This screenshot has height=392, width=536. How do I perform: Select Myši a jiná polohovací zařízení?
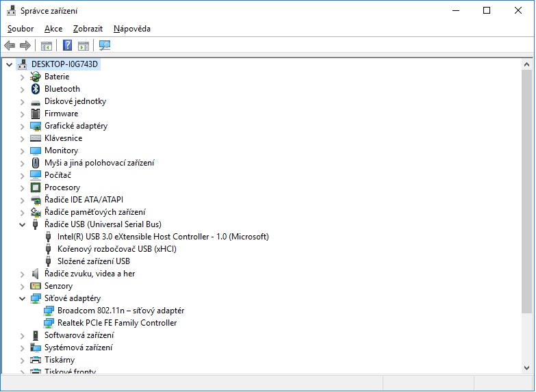coord(99,163)
